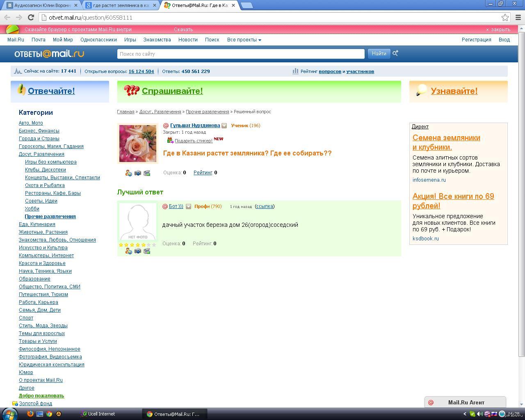Screen dimensions: 525x420
Task: Open the Chrome wrench menu icon
Action: point(518,18)
